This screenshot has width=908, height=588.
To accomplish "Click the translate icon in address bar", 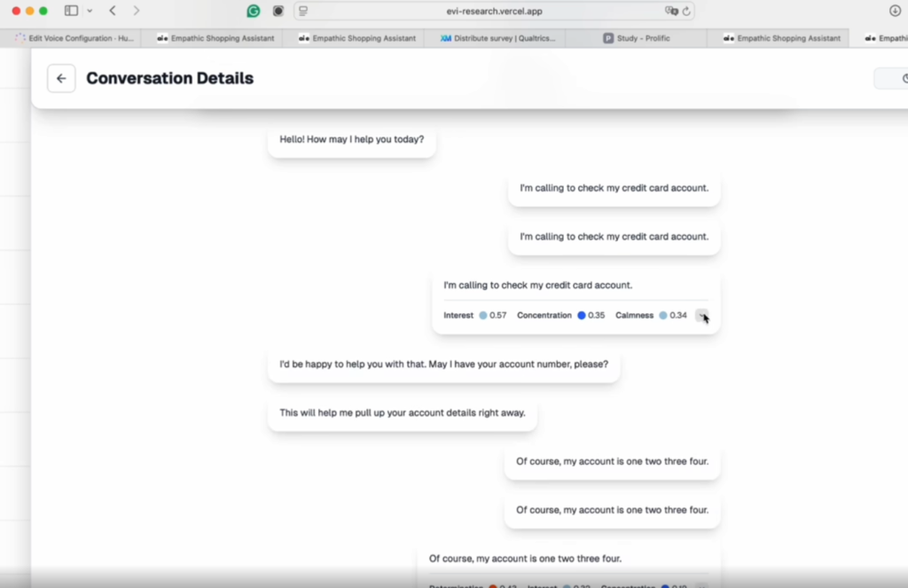I will tap(671, 11).
